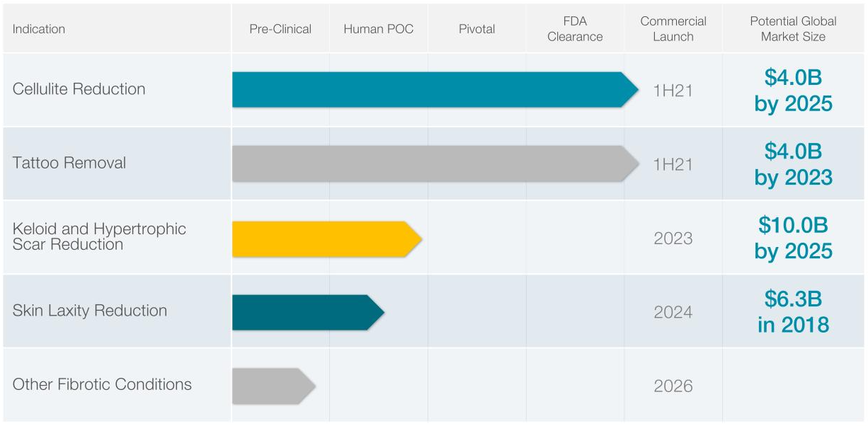
Task: Click the Keloid and Hypertrophic Scar Reduction label
Action: coord(99,237)
